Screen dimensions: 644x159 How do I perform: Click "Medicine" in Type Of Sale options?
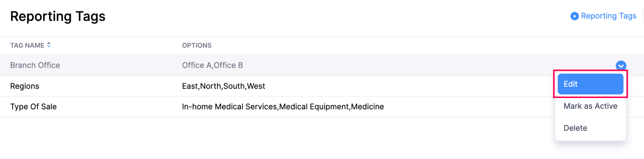click(x=368, y=107)
